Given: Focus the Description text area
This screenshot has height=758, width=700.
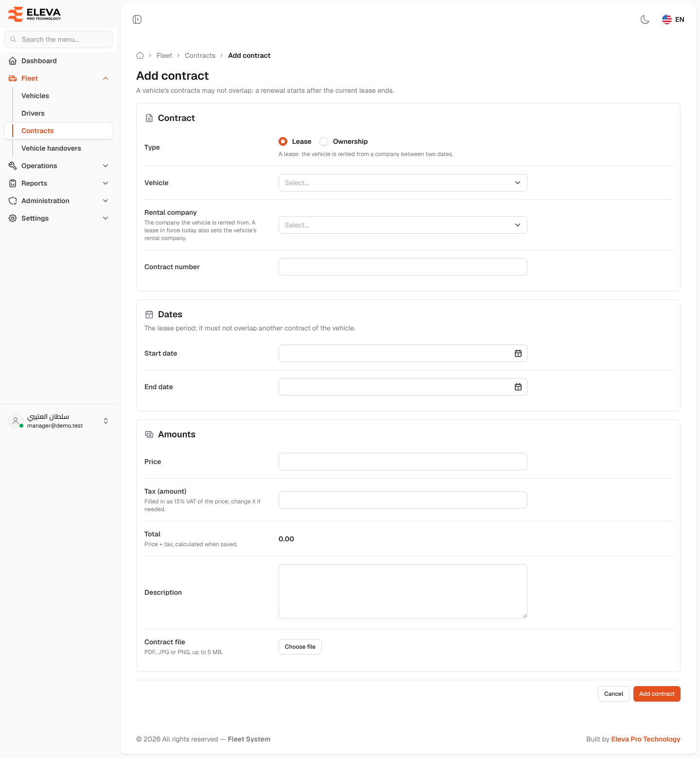Looking at the screenshot, I should tap(403, 591).
